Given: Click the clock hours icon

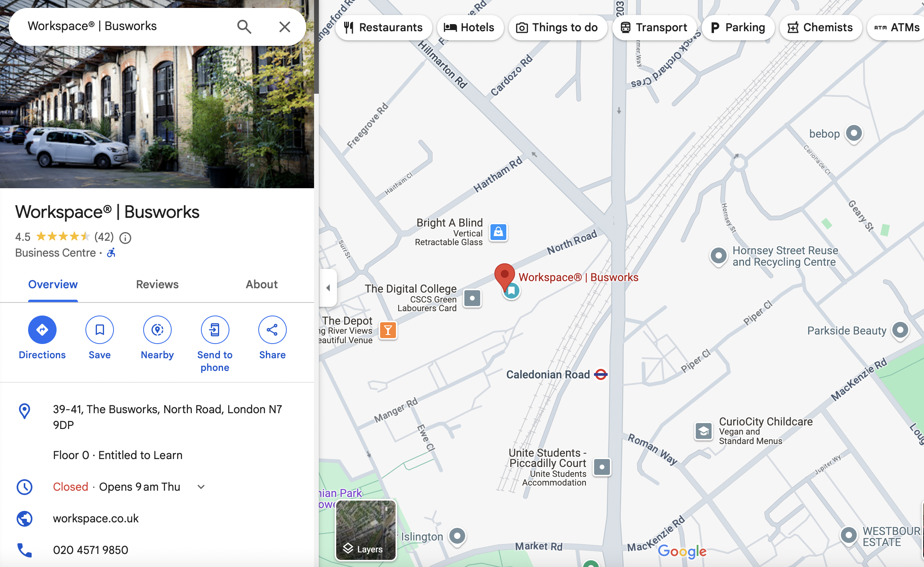Looking at the screenshot, I should [x=25, y=487].
